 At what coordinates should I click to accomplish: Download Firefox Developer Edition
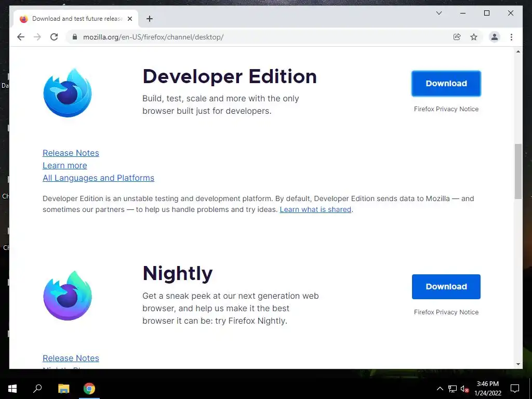pos(446,84)
